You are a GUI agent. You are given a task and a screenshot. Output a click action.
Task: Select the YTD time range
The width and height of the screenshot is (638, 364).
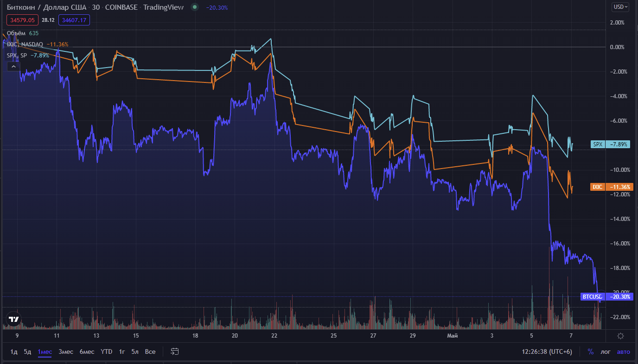[x=107, y=351]
